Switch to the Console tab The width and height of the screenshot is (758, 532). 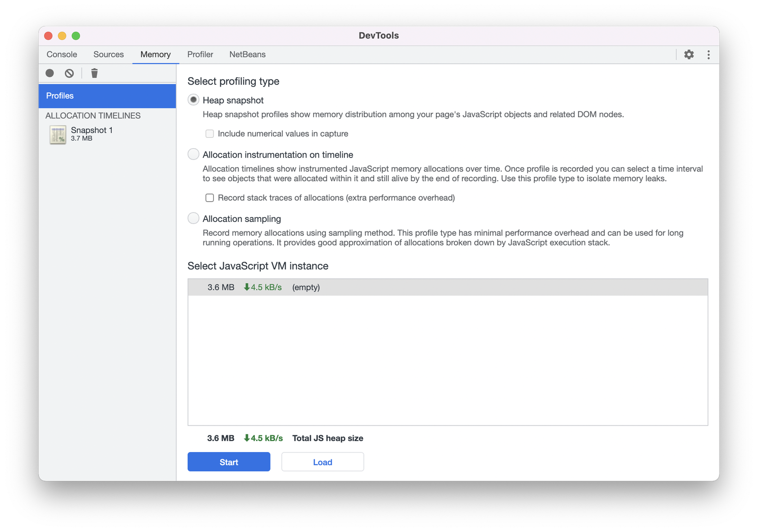pyautogui.click(x=62, y=54)
